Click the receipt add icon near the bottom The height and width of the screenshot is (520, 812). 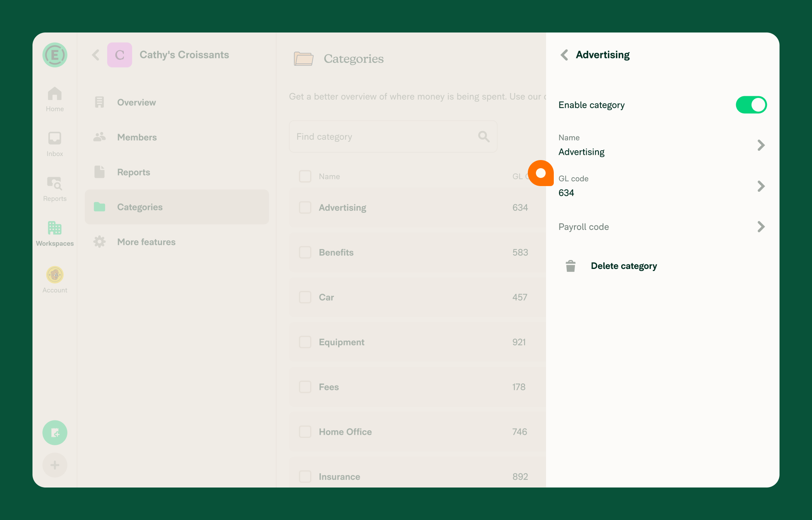click(55, 433)
